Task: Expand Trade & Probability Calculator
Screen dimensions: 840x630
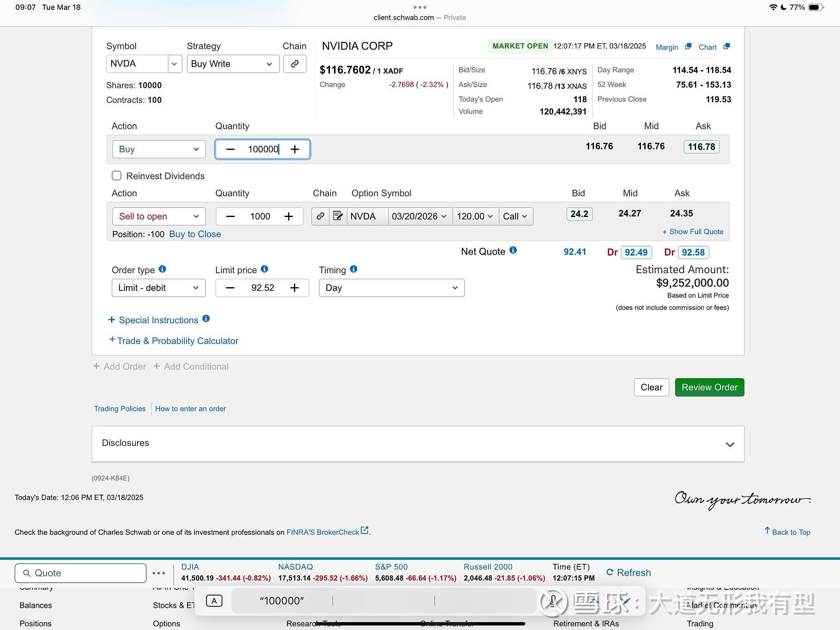Action: click(x=173, y=341)
